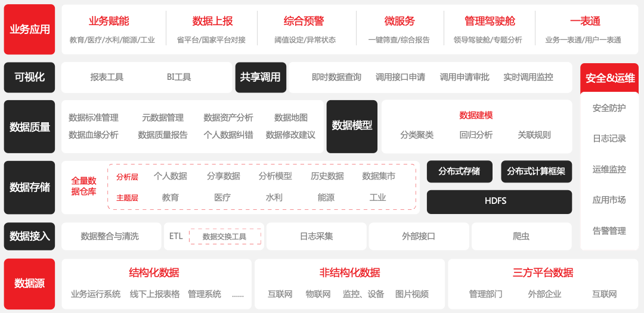Click 全量数据仓库 red label
The image size is (644, 313).
tap(83, 186)
